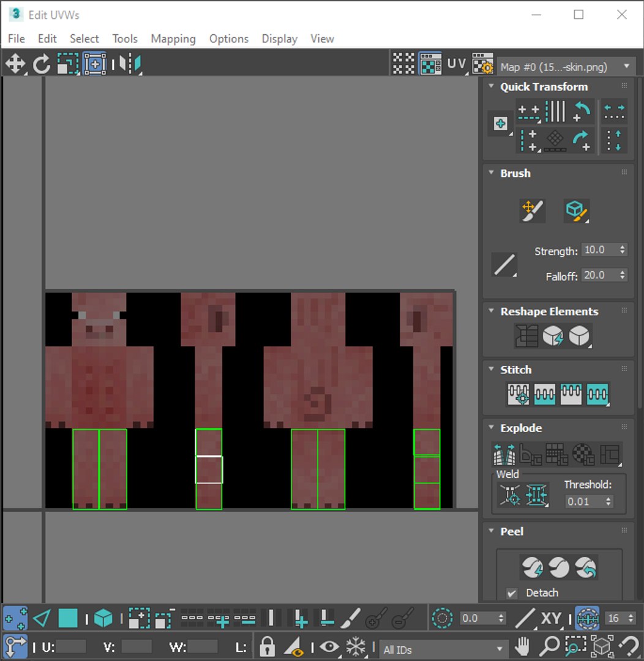Click Rotate counter-clockwise 90 icon
644x661 pixels.
pos(582,112)
